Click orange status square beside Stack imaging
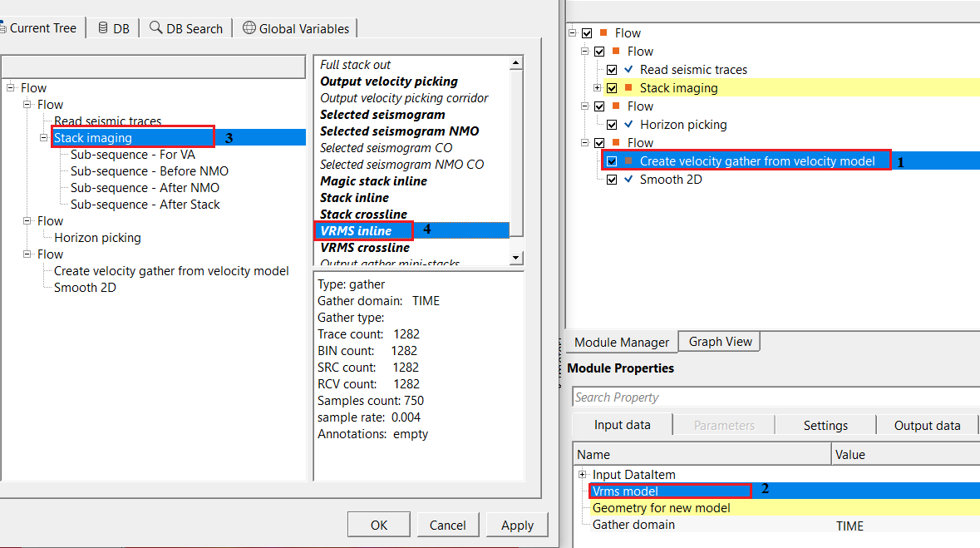Image resolution: width=980 pixels, height=548 pixels. pyautogui.click(x=628, y=88)
